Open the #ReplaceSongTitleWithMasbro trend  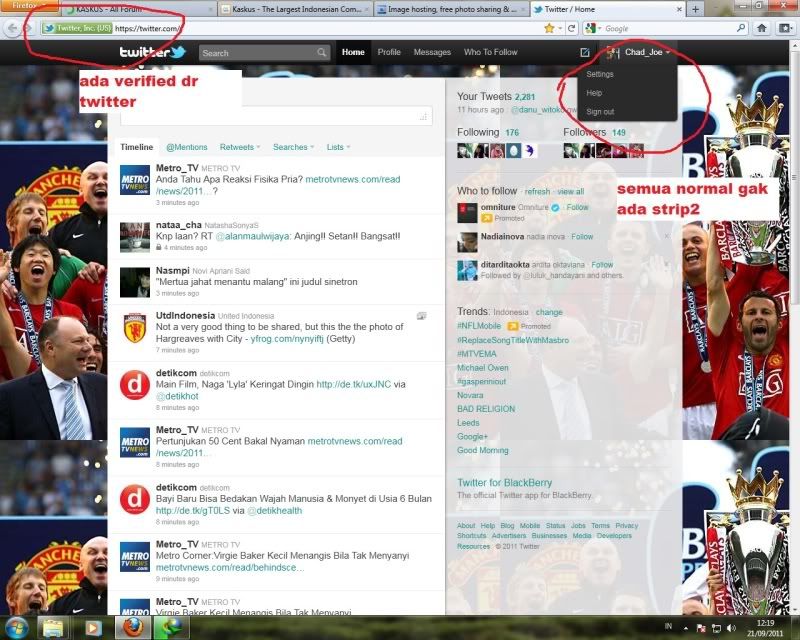513,340
